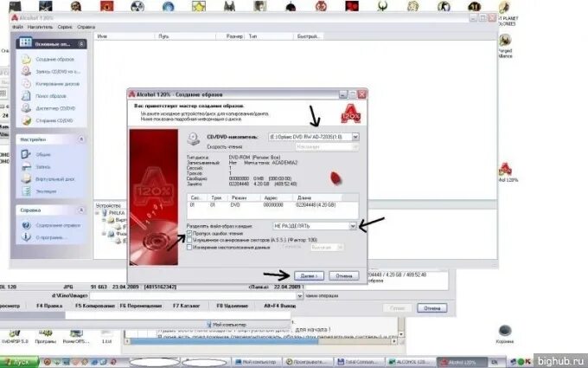
Task: Collapse the PHILKA tree node
Action: click(x=97, y=213)
